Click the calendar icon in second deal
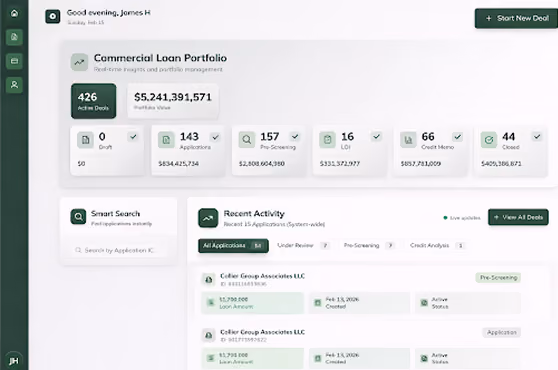Viewport: 558px width, 370px height. pos(318,358)
